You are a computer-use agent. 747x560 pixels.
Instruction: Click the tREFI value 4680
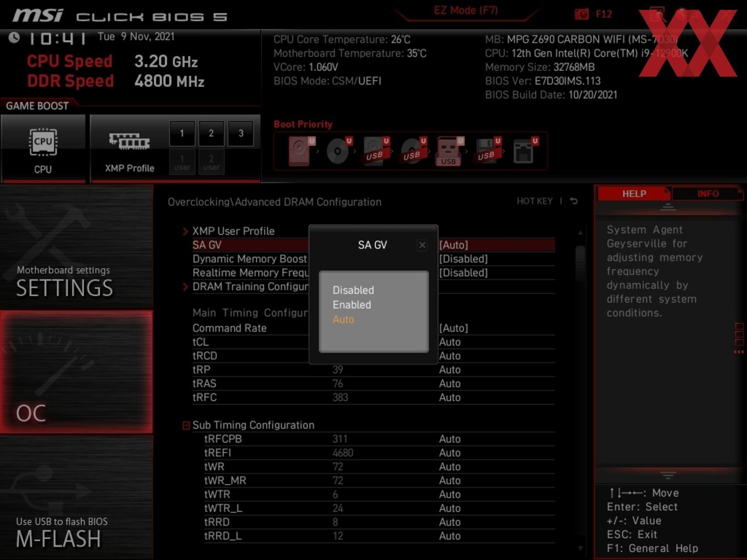coord(343,453)
